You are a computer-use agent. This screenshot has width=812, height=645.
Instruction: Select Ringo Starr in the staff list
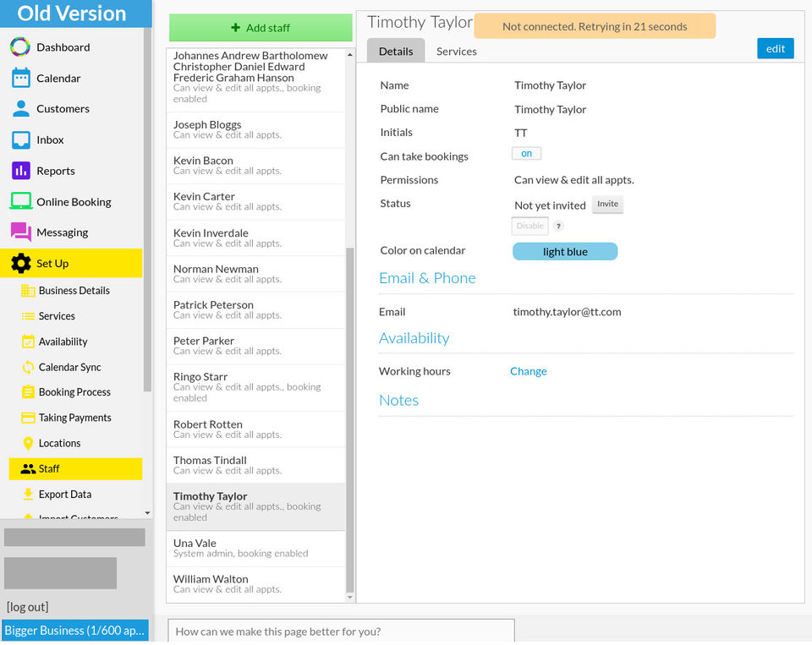255,388
